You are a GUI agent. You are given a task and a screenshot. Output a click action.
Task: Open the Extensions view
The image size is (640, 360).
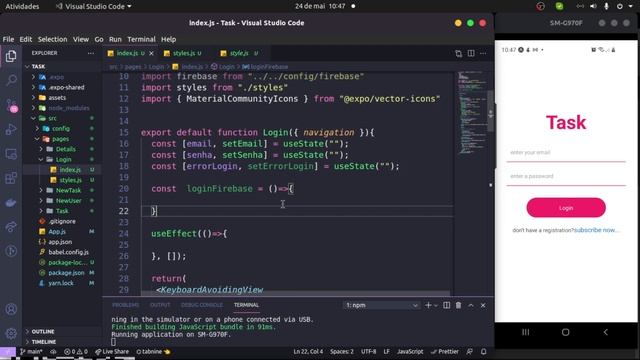(11, 178)
